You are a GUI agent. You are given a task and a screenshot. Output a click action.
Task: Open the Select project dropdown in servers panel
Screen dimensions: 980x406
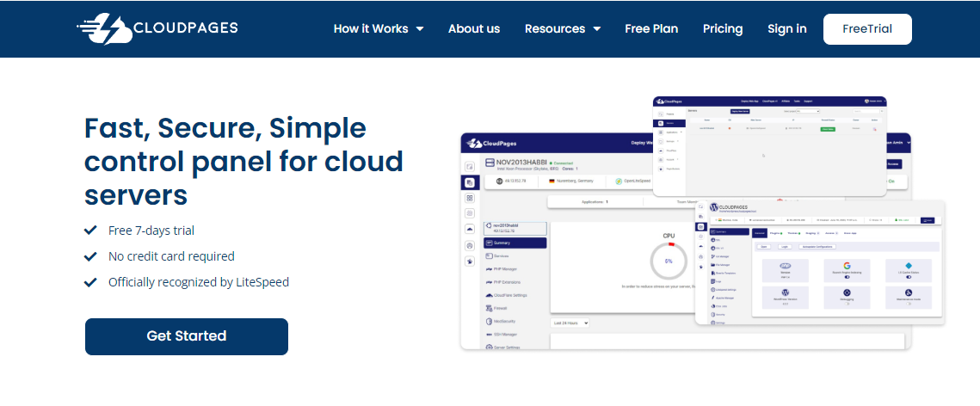[808, 111]
